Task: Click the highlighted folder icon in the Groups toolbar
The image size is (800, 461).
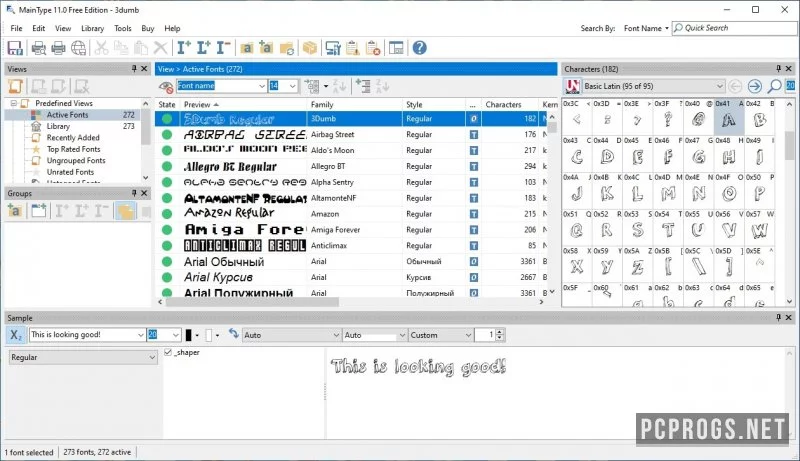Action: point(126,211)
